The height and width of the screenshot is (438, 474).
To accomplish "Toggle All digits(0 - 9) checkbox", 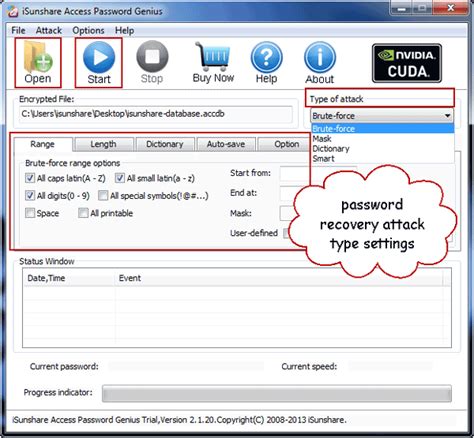I will click(30, 195).
